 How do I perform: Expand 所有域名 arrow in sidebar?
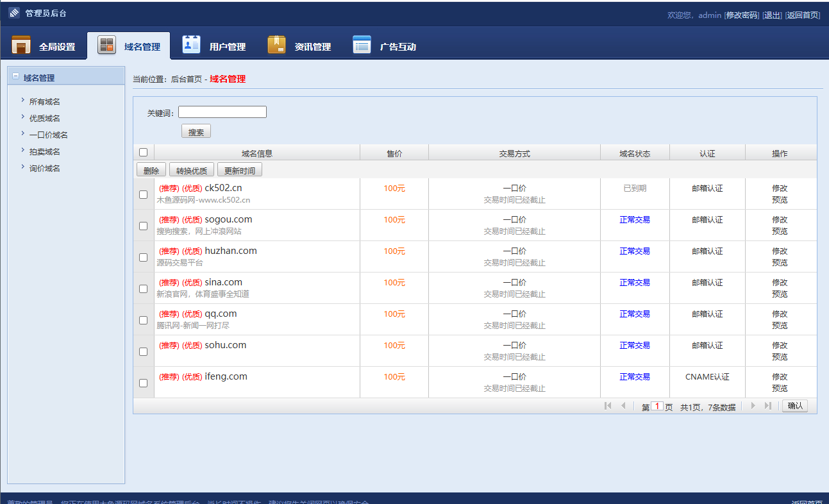point(22,101)
